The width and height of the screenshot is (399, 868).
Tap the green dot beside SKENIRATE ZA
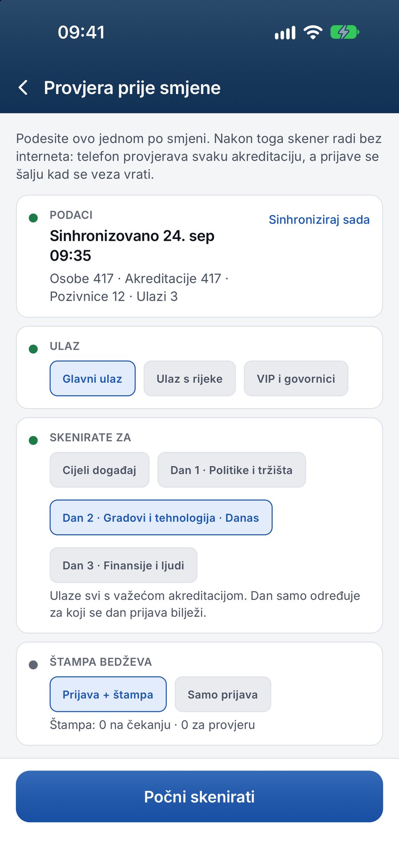pyautogui.click(x=33, y=440)
